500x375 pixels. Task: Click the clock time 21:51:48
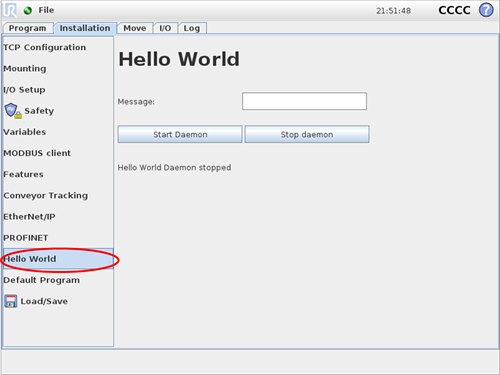[x=393, y=11]
